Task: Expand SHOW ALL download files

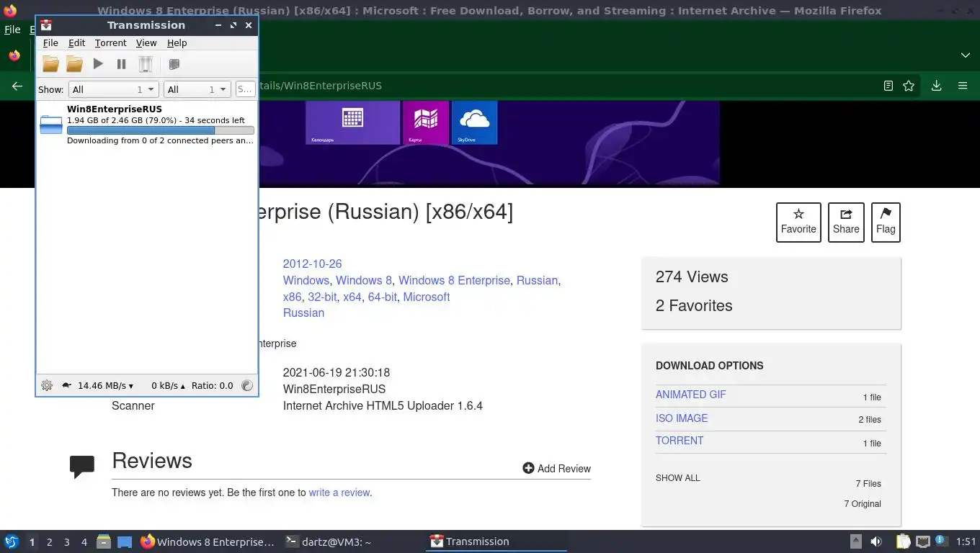Action: tap(677, 478)
